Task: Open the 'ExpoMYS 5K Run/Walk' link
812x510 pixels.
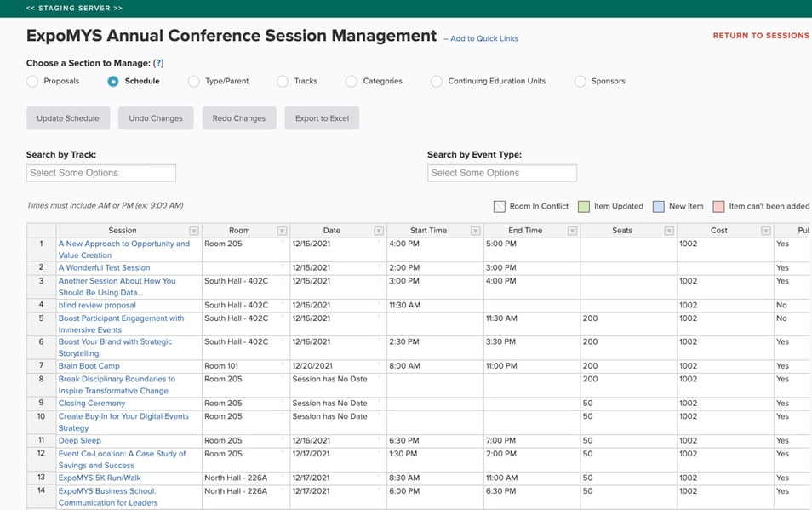Action: pyautogui.click(x=100, y=478)
